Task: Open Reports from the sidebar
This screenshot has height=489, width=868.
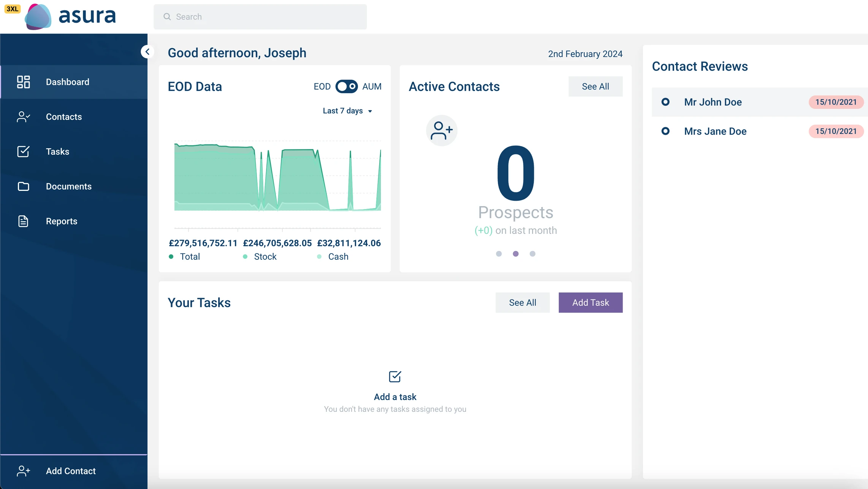Action: [74, 221]
